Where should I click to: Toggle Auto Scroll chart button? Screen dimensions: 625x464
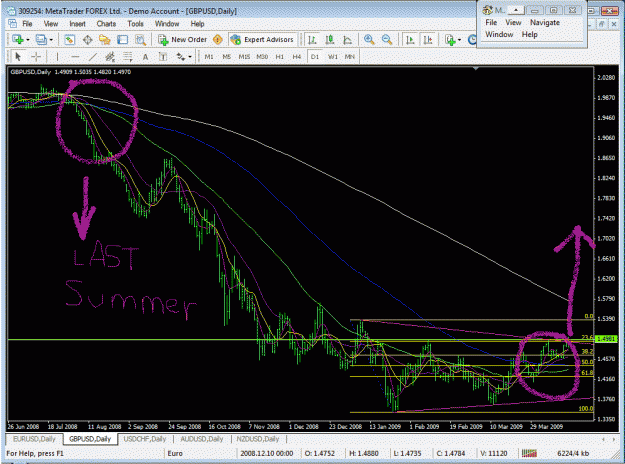[410, 39]
